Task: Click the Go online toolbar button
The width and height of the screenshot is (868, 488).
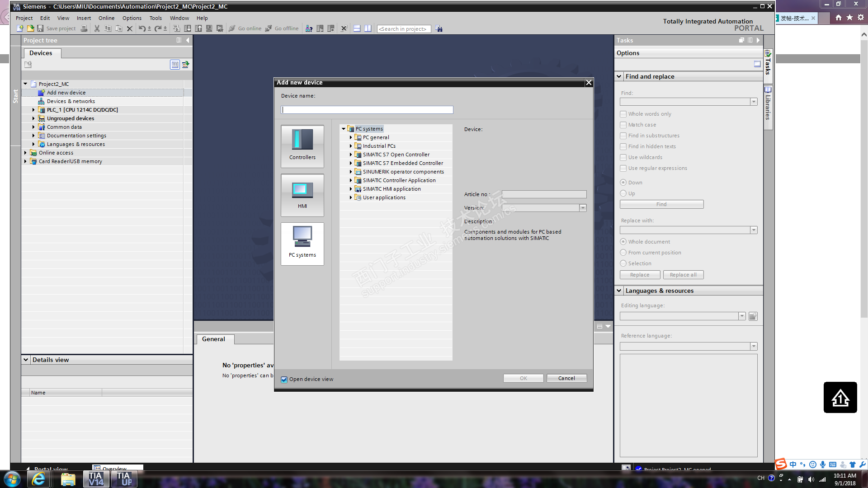Action: (245, 28)
